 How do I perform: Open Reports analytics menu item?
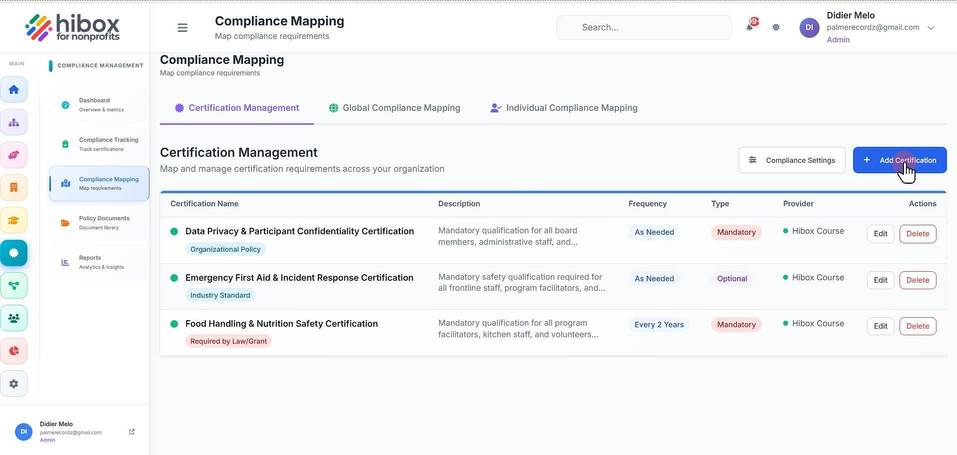[99, 262]
